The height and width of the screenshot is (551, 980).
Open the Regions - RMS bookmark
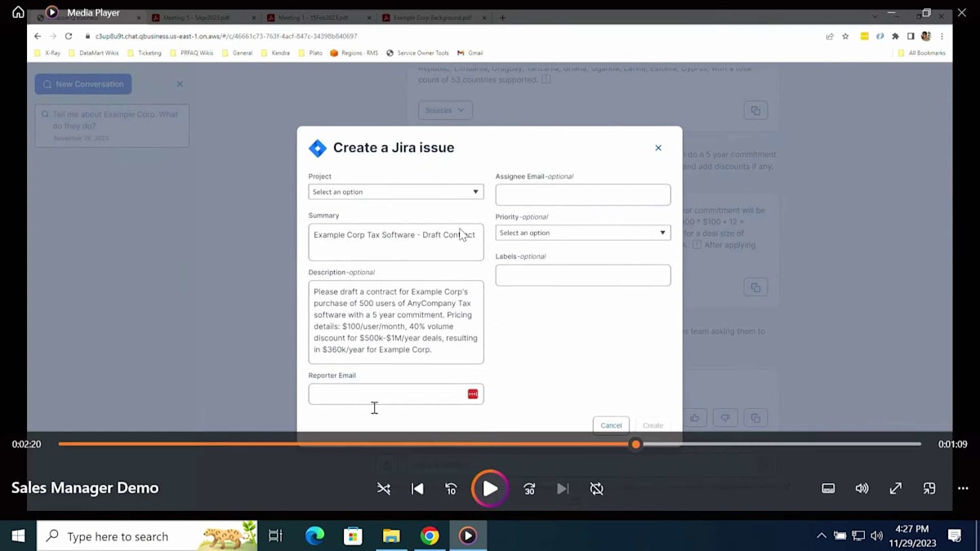(354, 53)
